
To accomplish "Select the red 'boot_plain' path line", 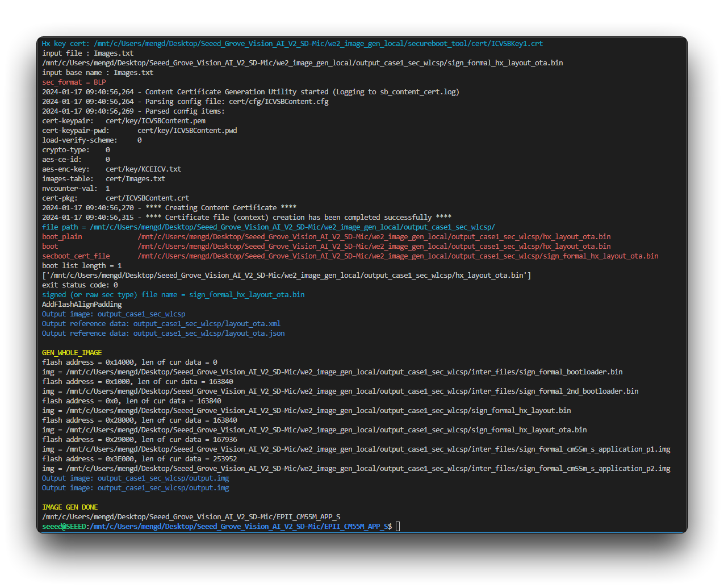I will 327,237.
